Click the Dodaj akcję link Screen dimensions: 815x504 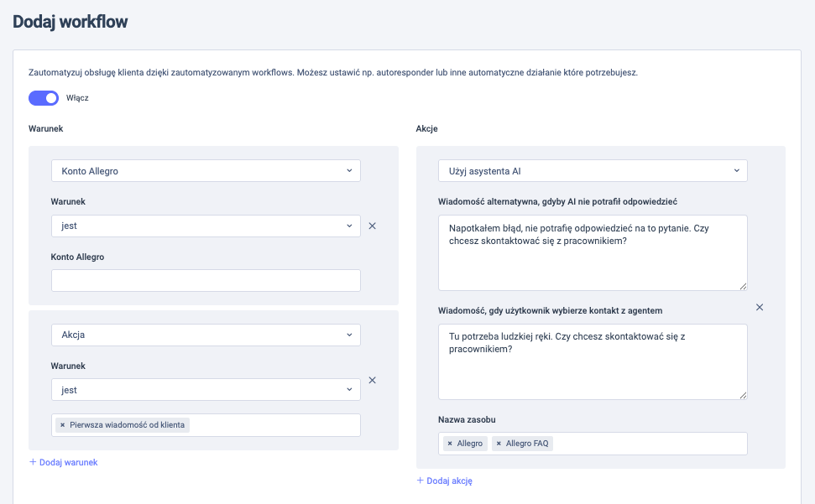450,481
